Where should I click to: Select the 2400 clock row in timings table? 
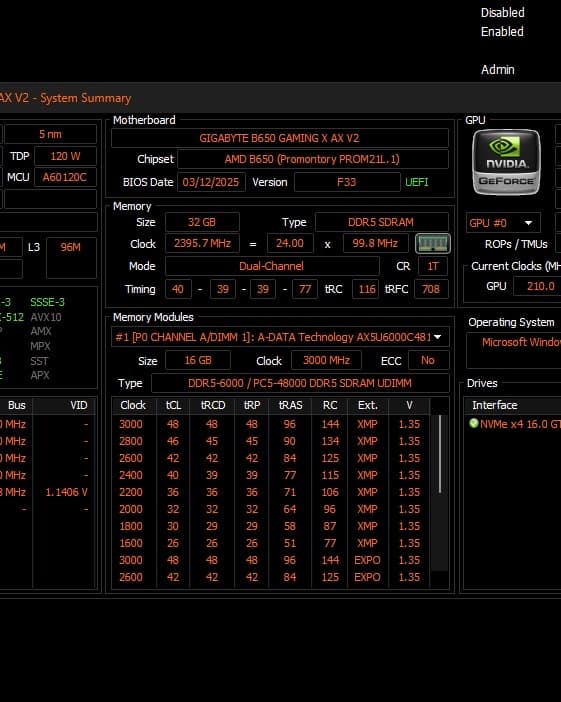[270, 475]
